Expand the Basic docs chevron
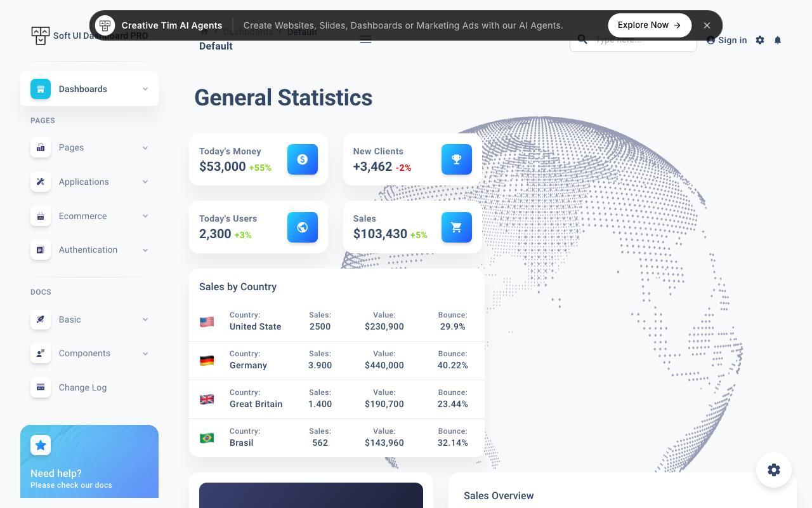The width and height of the screenshot is (812, 508). tap(145, 319)
